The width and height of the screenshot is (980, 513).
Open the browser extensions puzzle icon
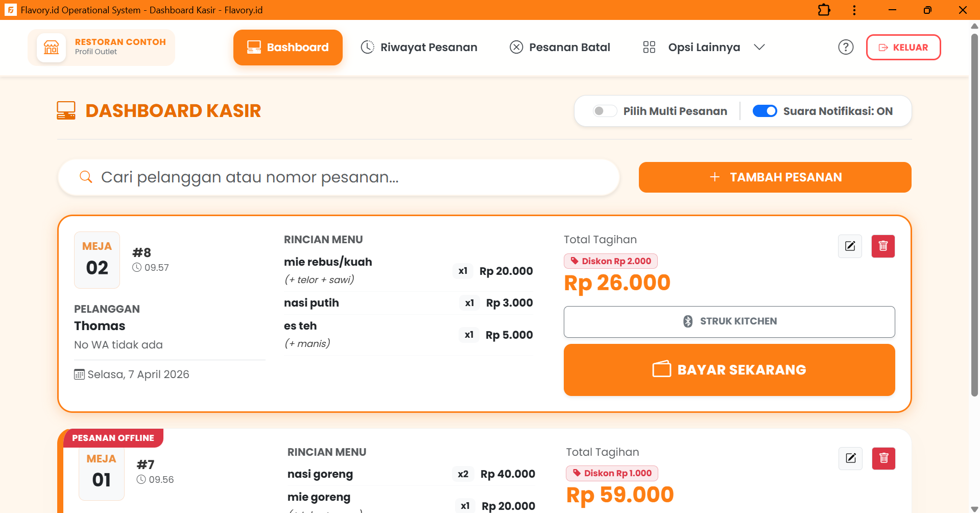824,10
